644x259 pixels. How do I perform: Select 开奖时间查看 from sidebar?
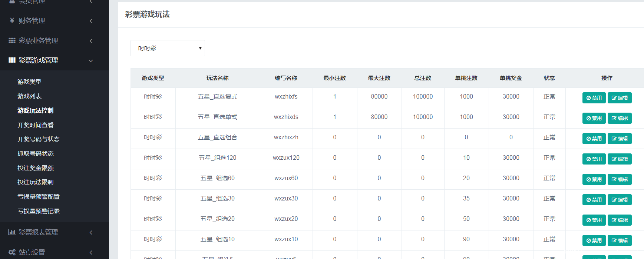pyautogui.click(x=35, y=125)
